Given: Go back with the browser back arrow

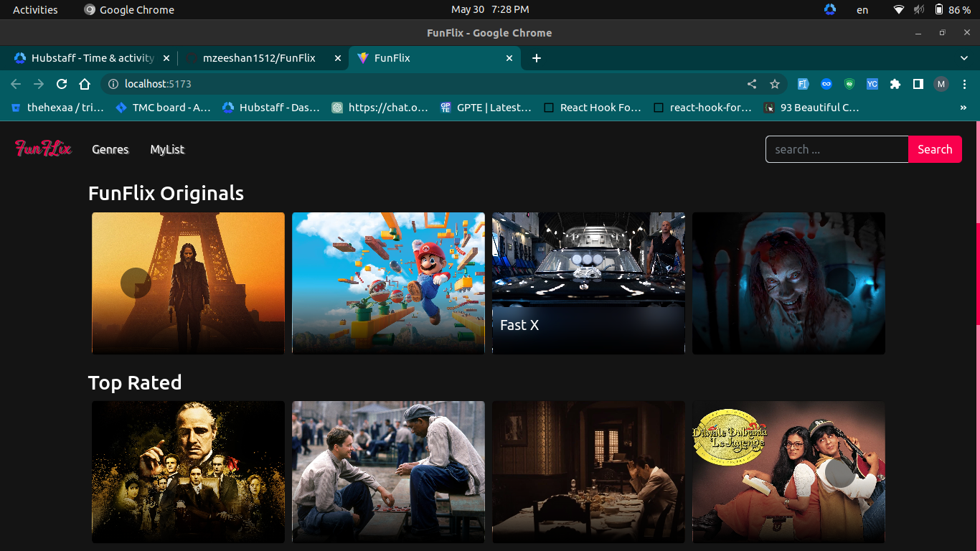Looking at the screenshot, I should pos(16,84).
